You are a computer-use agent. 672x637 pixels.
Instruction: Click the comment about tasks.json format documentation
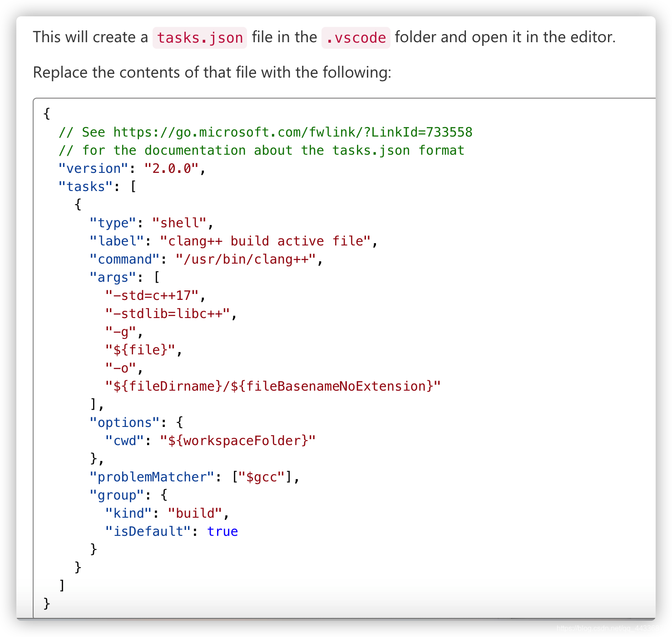tap(262, 150)
